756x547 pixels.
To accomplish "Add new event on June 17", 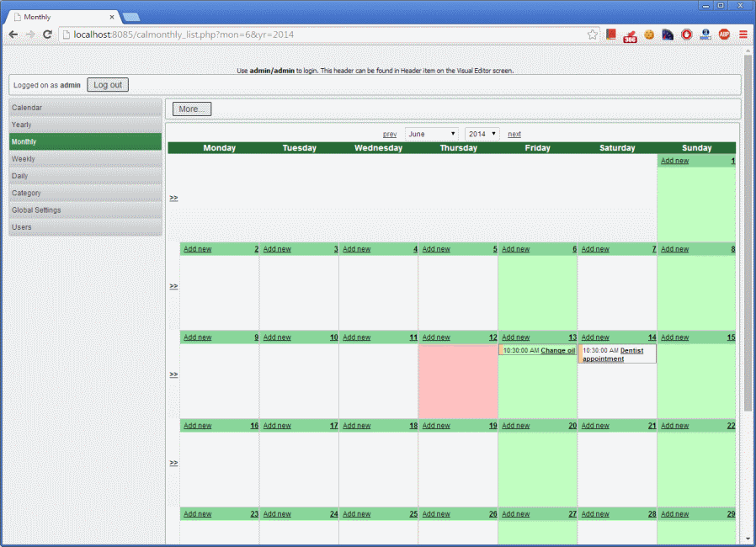I will coord(277,426).
